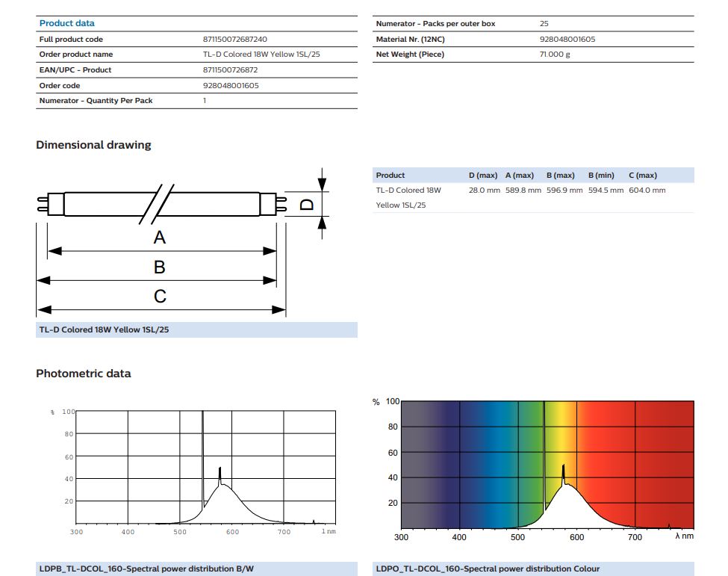This screenshot has width=728, height=576.
Task: Select full product code 871150072687240
Action: pos(235,40)
